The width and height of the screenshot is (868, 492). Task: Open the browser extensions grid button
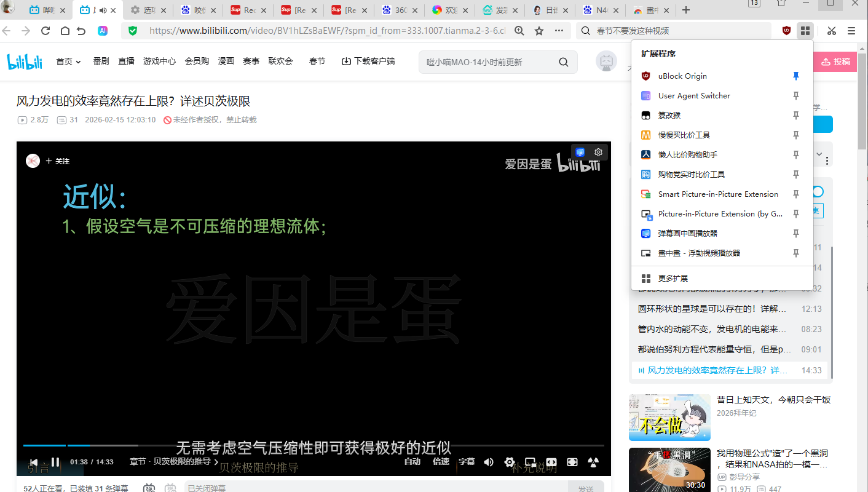pos(805,31)
